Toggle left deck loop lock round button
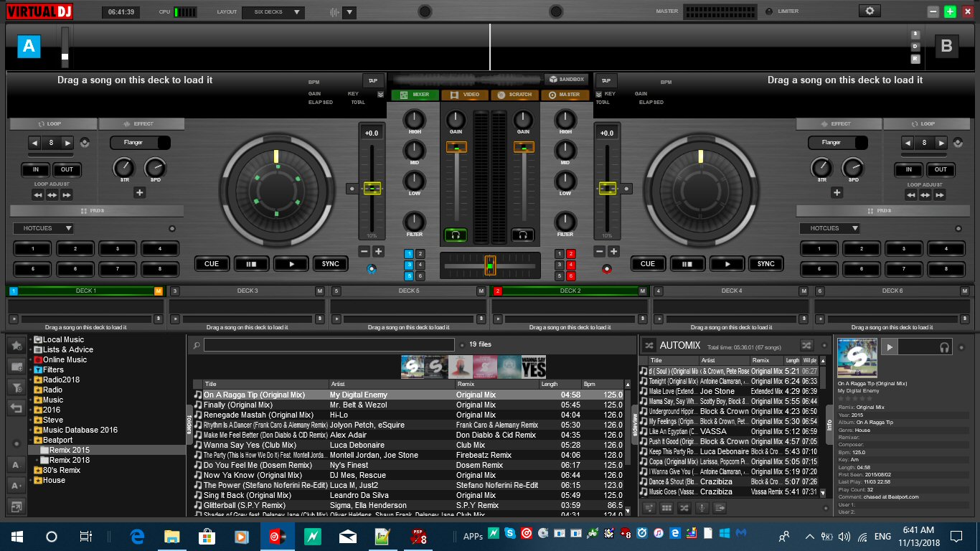The width and height of the screenshot is (980, 551). [x=85, y=143]
